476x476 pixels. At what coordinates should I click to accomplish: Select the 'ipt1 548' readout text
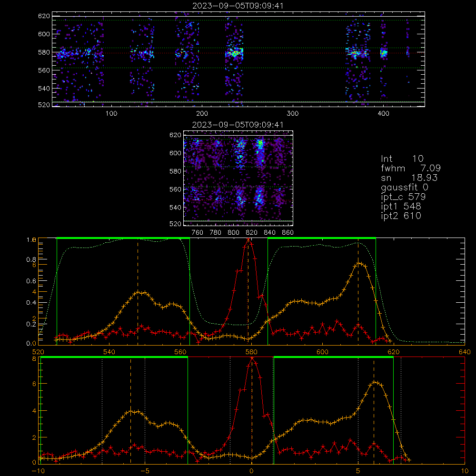click(401, 207)
